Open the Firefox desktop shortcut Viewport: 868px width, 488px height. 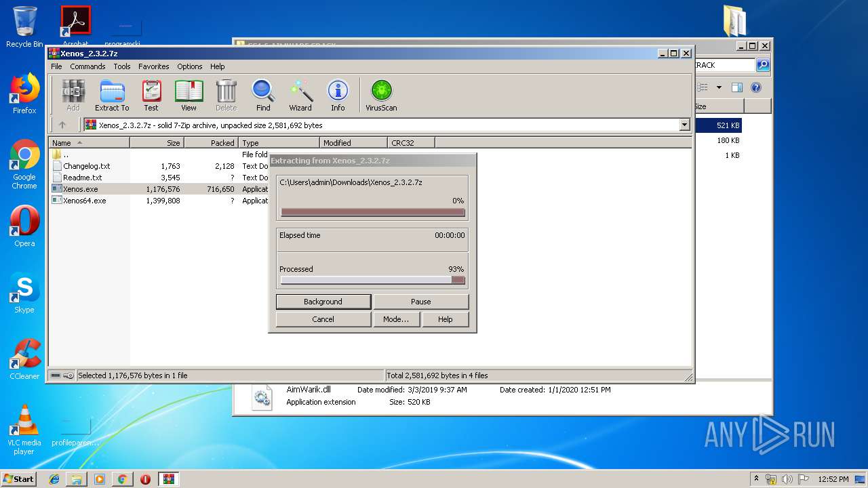(24, 94)
